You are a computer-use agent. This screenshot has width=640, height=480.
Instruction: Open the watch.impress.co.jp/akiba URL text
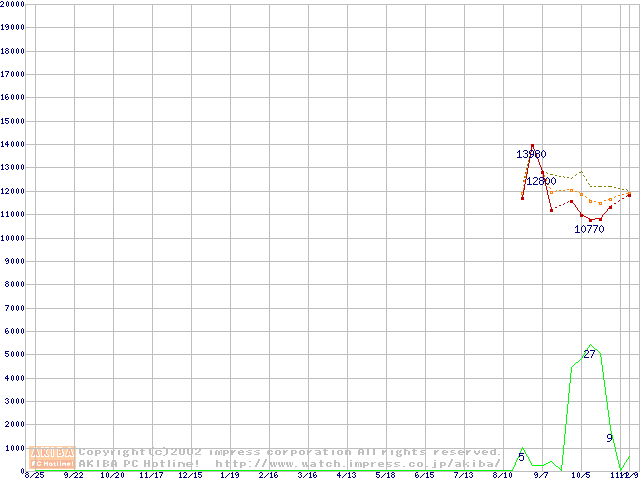point(358,464)
